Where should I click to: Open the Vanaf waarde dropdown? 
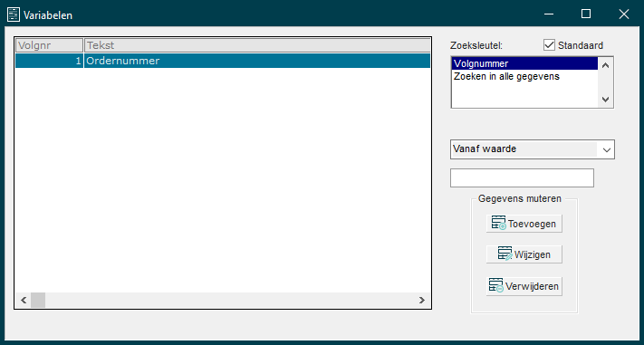pos(607,149)
